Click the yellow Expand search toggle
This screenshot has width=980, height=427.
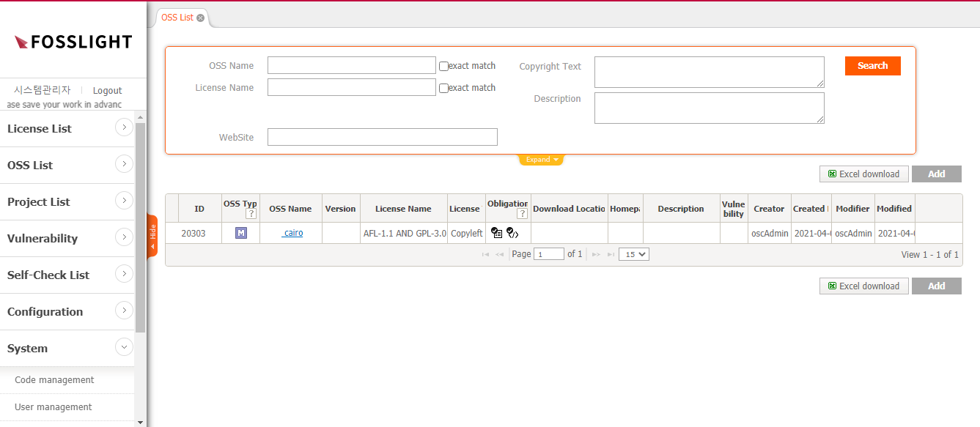542,160
